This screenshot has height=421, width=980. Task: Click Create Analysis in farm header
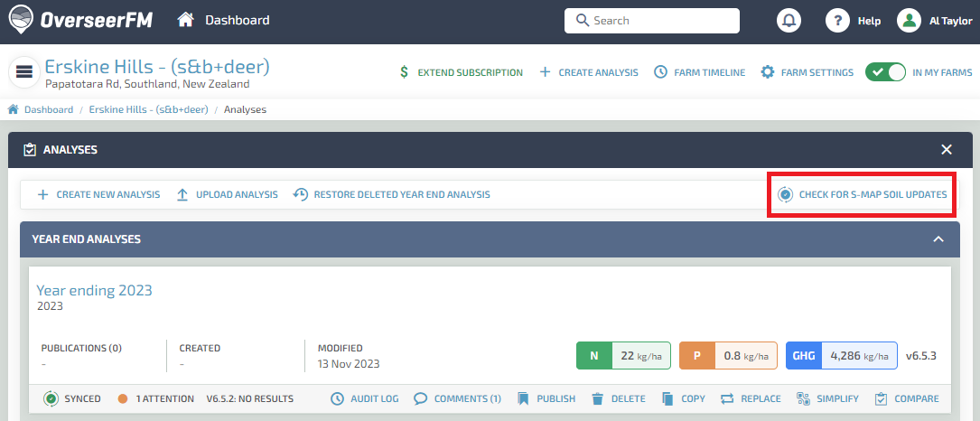click(x=589, y=72)
